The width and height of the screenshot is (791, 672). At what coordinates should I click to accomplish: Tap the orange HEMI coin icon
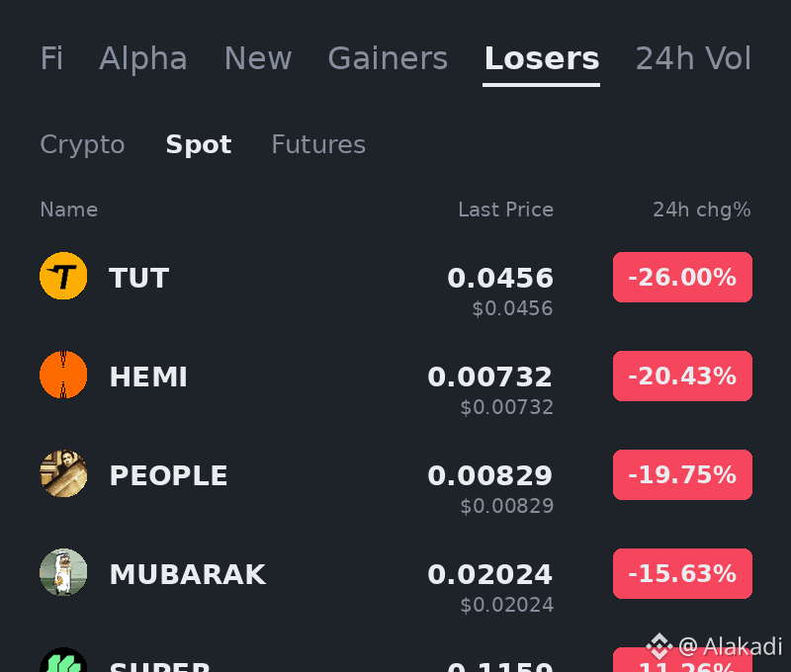(63, 375)
